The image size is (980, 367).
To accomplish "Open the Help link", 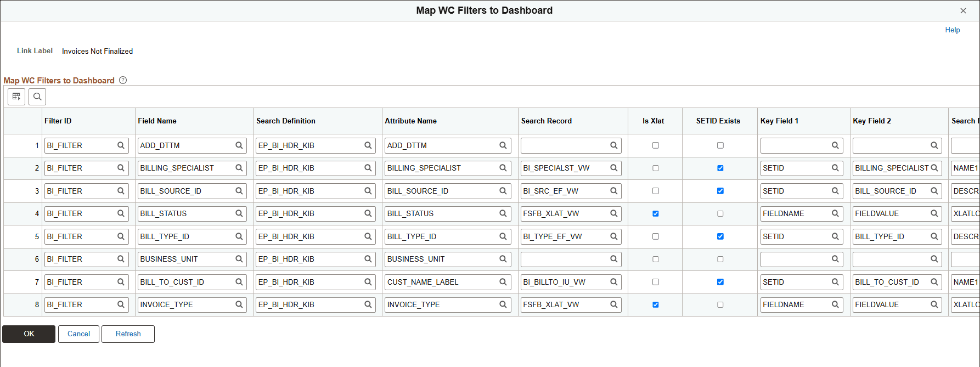I will pyautogui.click(x=952, y=30).
